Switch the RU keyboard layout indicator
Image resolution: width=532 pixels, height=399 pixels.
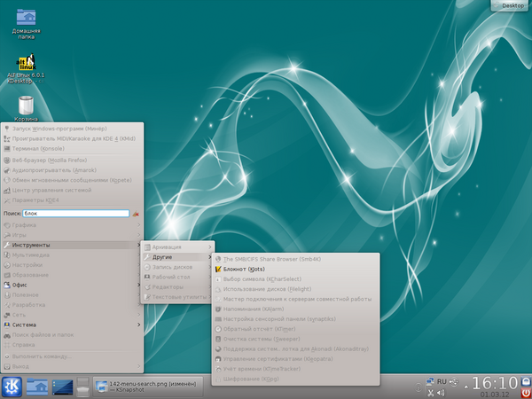point(440,381)
